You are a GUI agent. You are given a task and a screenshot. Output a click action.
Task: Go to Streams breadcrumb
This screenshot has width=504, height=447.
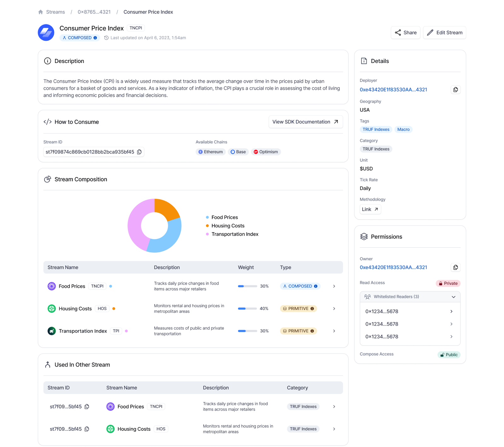[x=55, y=12]
